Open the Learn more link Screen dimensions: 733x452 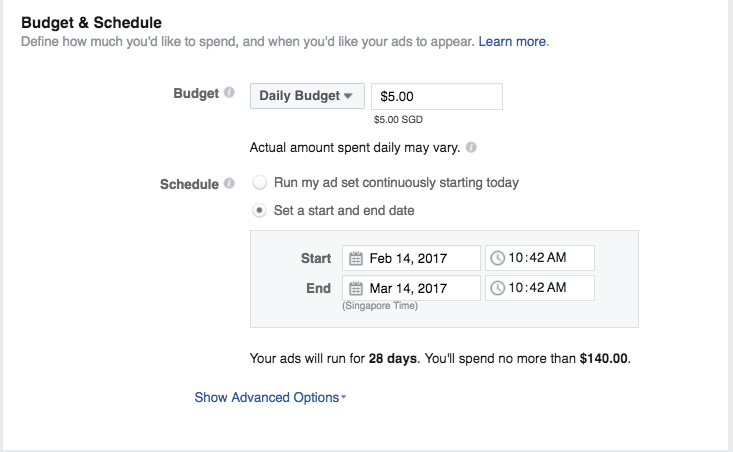(x=512, y=42)
